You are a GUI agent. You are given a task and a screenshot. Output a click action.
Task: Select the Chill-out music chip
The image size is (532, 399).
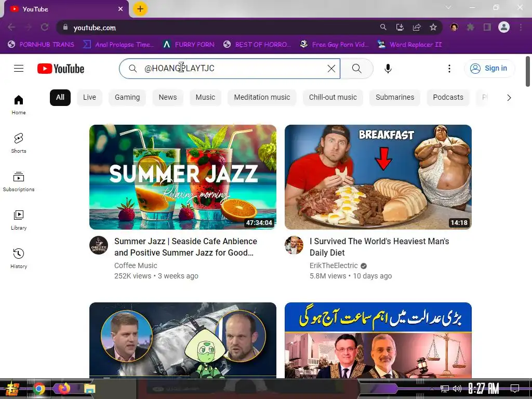pos(333,97)
